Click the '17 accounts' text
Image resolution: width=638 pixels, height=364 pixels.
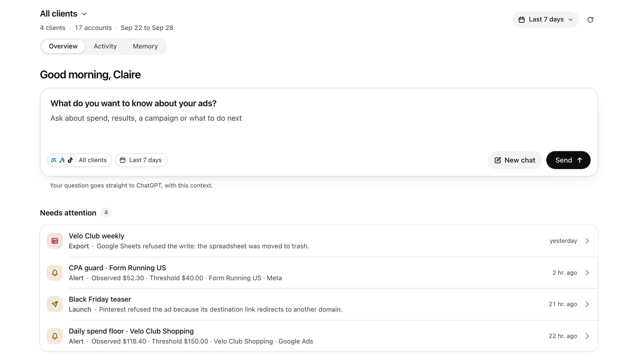[93, 28]
